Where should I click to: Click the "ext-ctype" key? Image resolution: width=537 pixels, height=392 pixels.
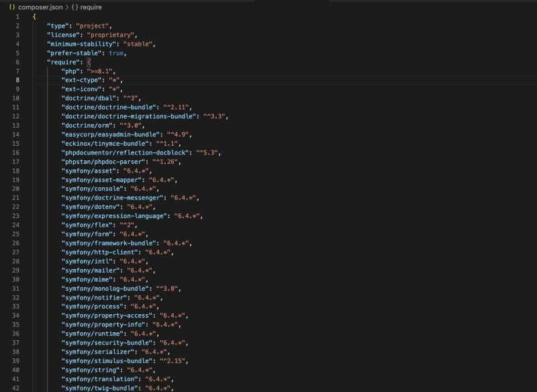pos(81,80)
